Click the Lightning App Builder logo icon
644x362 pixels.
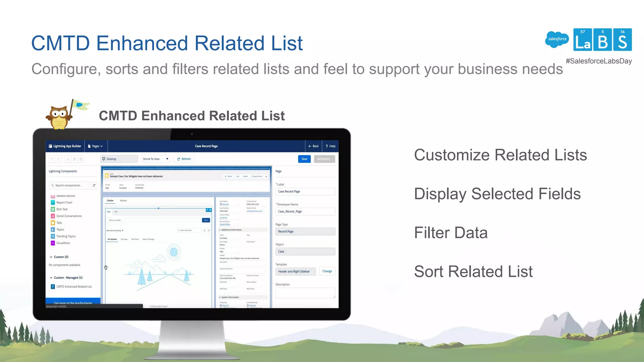point(50,146)
